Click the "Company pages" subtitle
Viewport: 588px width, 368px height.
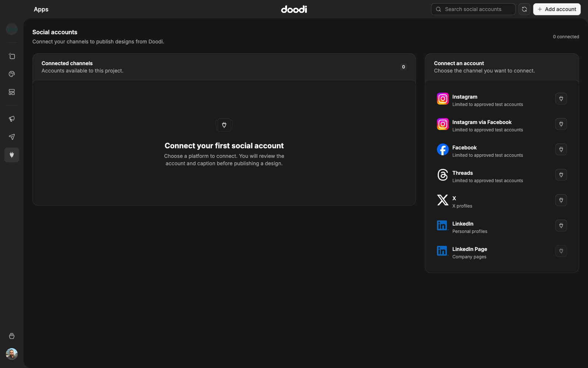[469, 257]
